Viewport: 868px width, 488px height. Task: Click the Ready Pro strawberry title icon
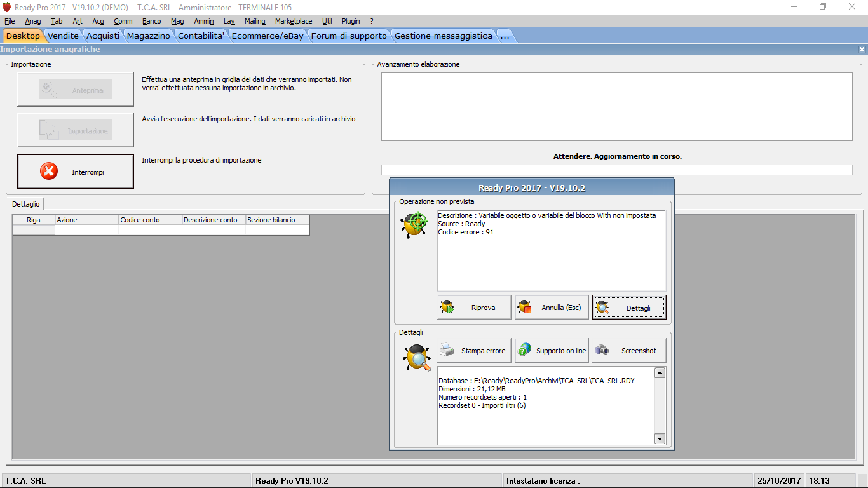(x=7, y=7)
